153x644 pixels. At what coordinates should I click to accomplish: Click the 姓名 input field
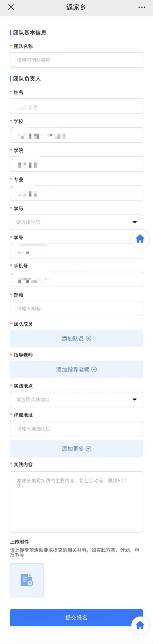76,106
